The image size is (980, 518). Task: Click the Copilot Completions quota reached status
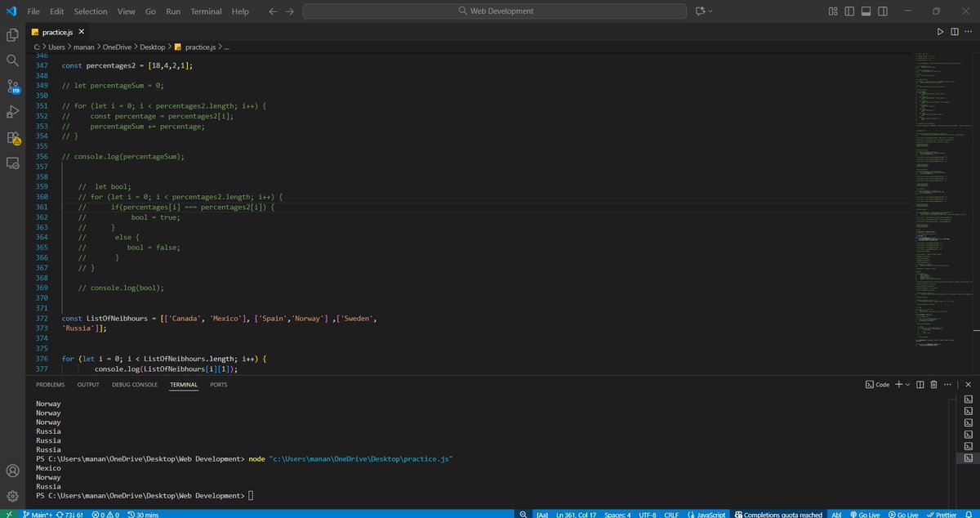click(777, 514)
